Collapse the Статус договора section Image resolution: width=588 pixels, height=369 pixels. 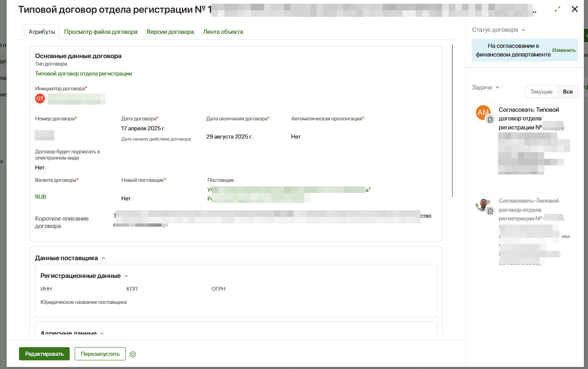(x=523, y=30)
